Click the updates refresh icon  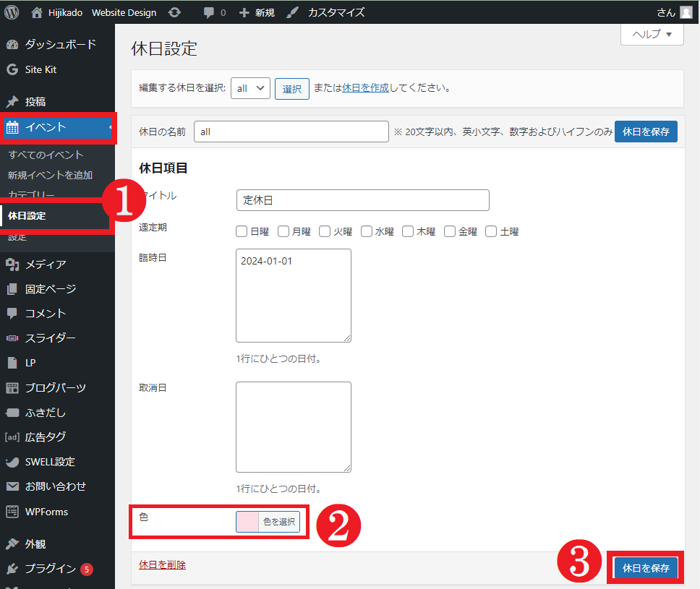[174, 12]
